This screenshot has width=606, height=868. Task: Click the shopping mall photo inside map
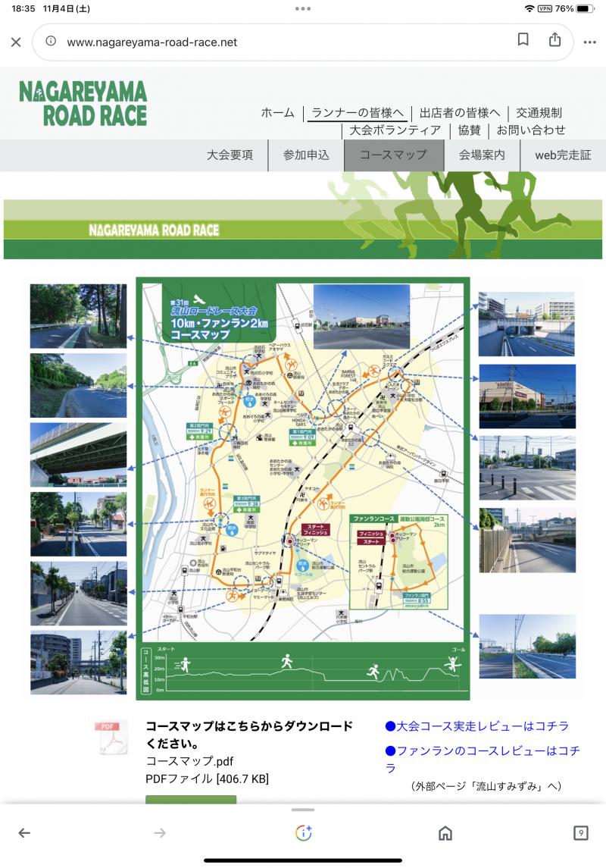(x=361, y=316)
